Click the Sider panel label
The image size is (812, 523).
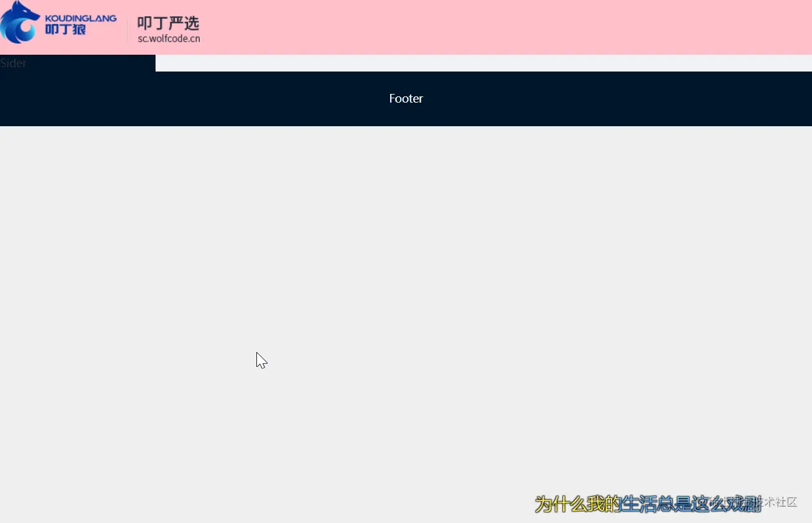click(x=13, y=63)
